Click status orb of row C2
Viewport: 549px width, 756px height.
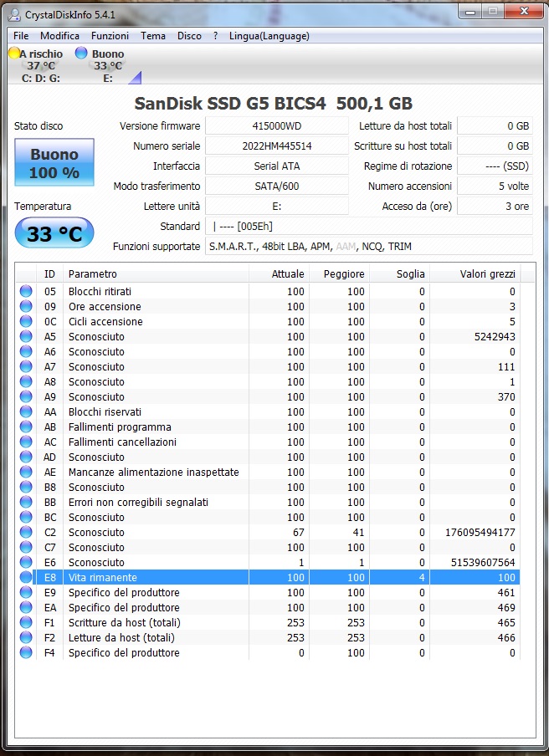[x=26, y=532]
